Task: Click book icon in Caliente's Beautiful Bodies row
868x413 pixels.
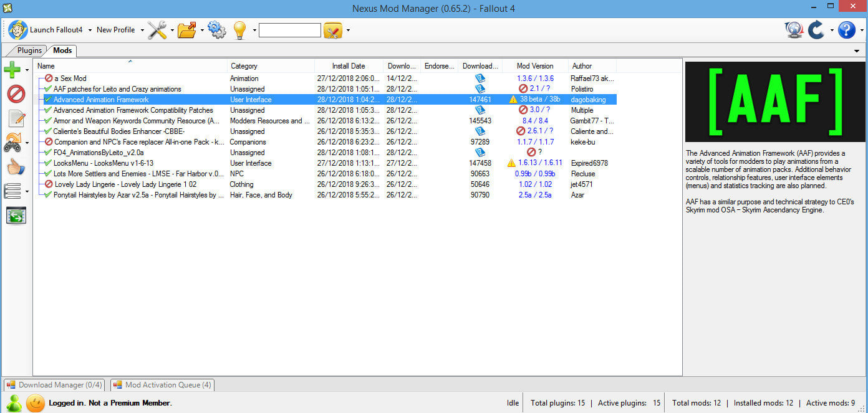Action: click(480, 131)
